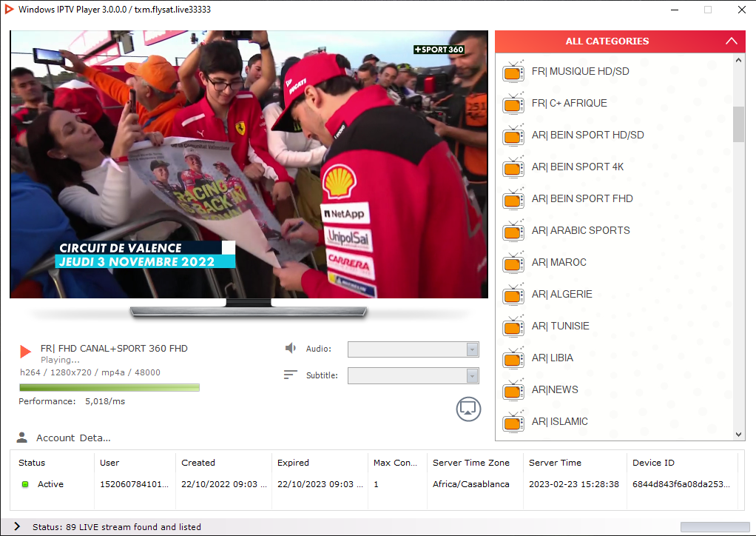Image resolution: width=756 pixels, height=536 pixels.
Task: Click the Max Con... column header
Action: pos(395,463)
